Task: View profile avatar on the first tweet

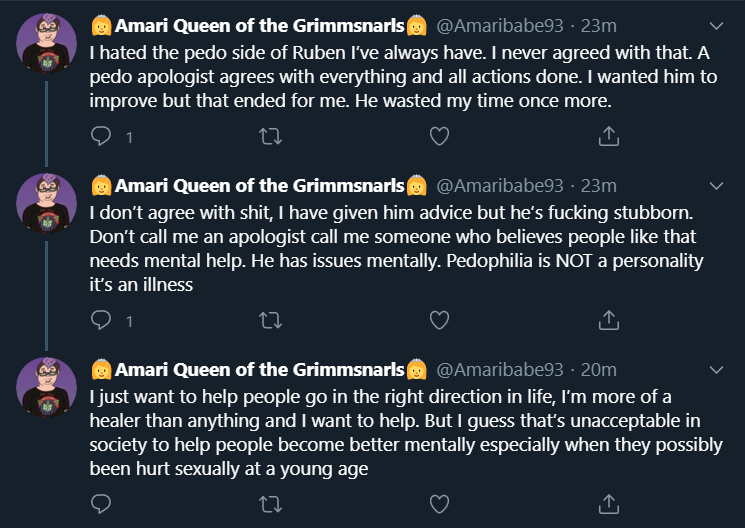Action: click(46, 43)
